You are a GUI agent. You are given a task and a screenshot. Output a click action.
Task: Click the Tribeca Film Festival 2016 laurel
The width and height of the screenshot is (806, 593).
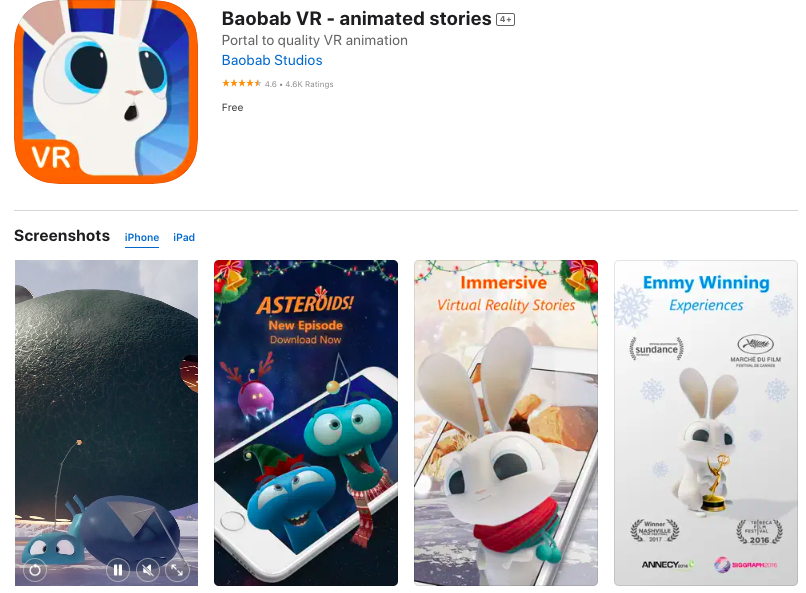759,532
